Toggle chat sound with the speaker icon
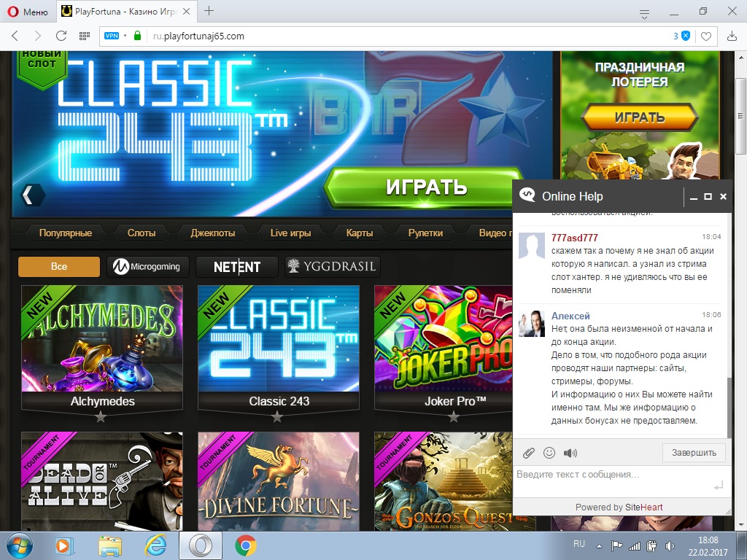This screenshot has height=560, width=747. [x=570, y=453]
